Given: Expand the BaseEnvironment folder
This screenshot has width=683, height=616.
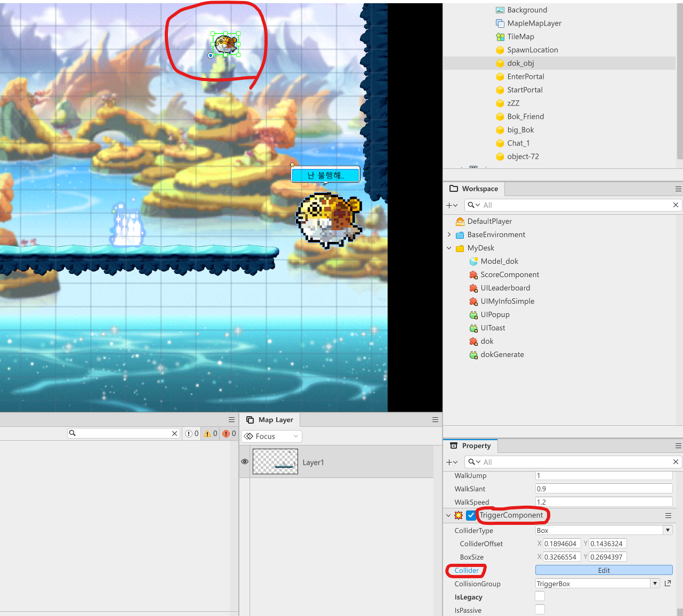Looking at the screenshot, I should (x=449, y=234).
